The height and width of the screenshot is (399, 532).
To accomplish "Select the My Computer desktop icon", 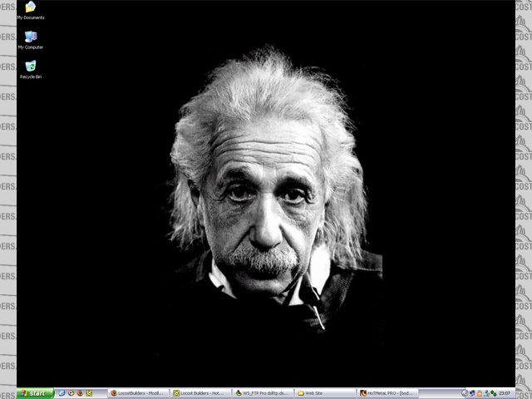I will 31,39.
